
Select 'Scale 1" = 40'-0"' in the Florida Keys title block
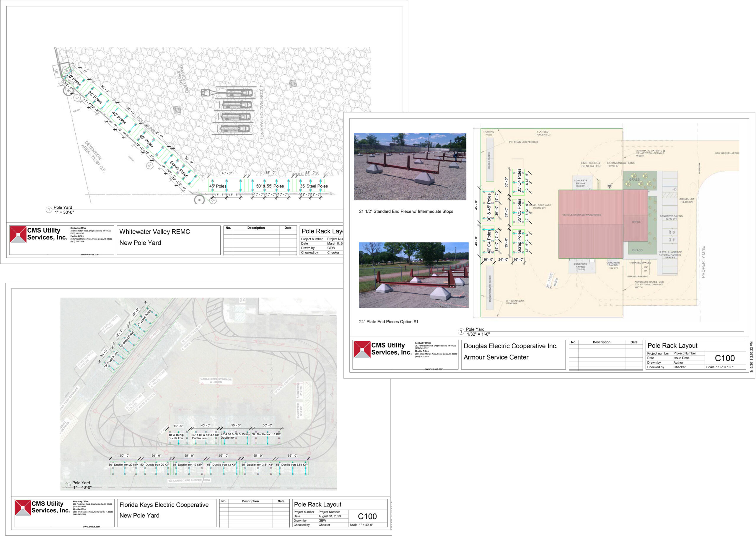(x=361, y=525)
